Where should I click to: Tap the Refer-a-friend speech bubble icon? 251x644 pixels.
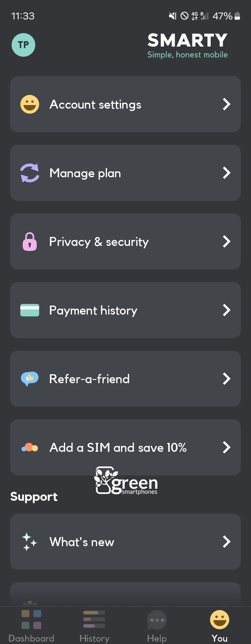(x=30, y=379)
